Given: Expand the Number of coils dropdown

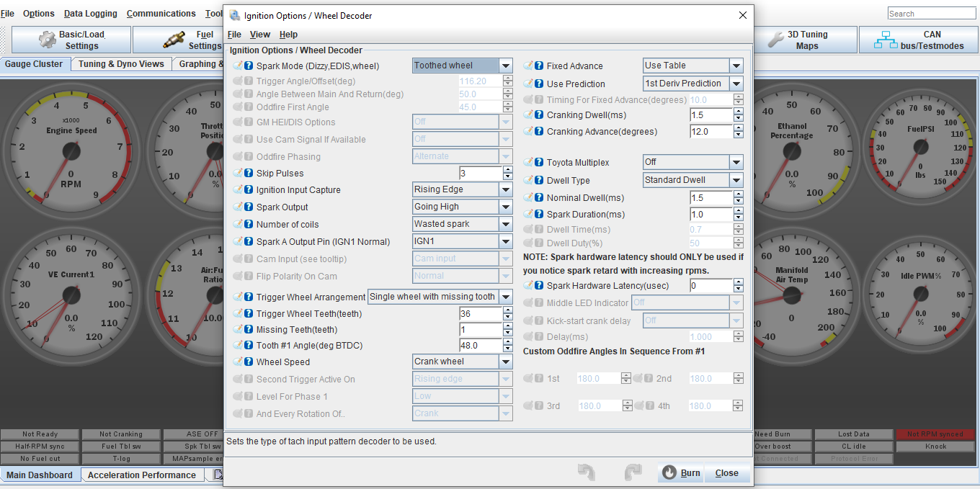Looking at the screenshot, I should coord(506,224).
